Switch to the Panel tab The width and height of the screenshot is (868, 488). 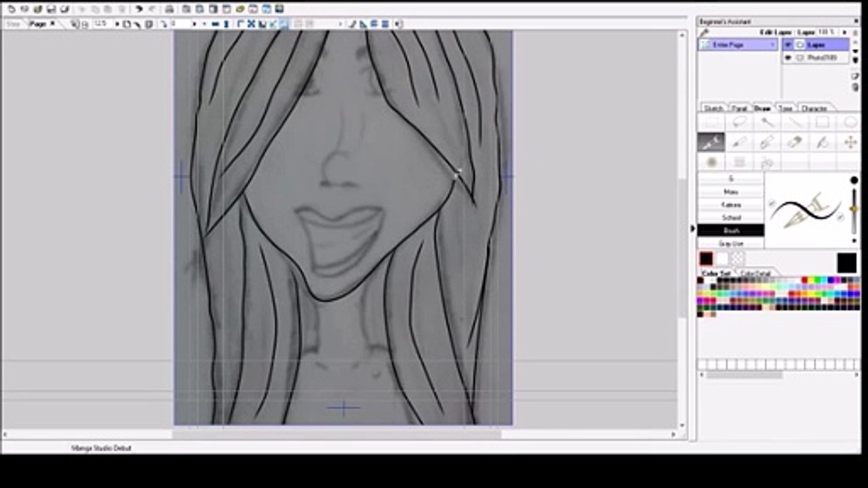pos(739,108)
